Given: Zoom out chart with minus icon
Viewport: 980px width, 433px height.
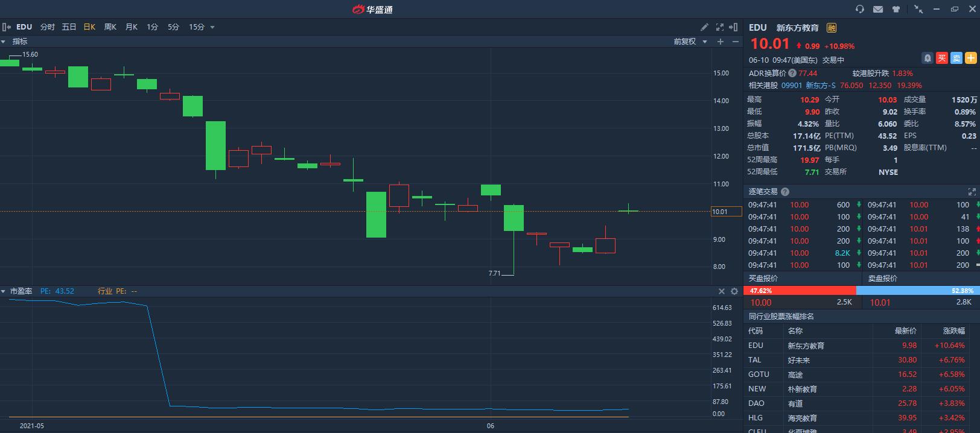Looking at the screenshot, I should 735,42.
